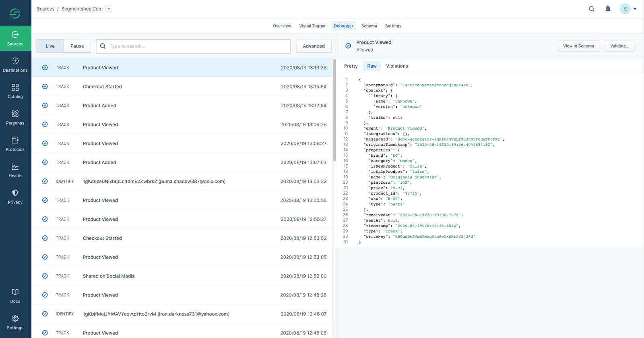Click the Validate... button
Image resolution: width=644 pixels, height=338 pixels.
pos(620,46)
